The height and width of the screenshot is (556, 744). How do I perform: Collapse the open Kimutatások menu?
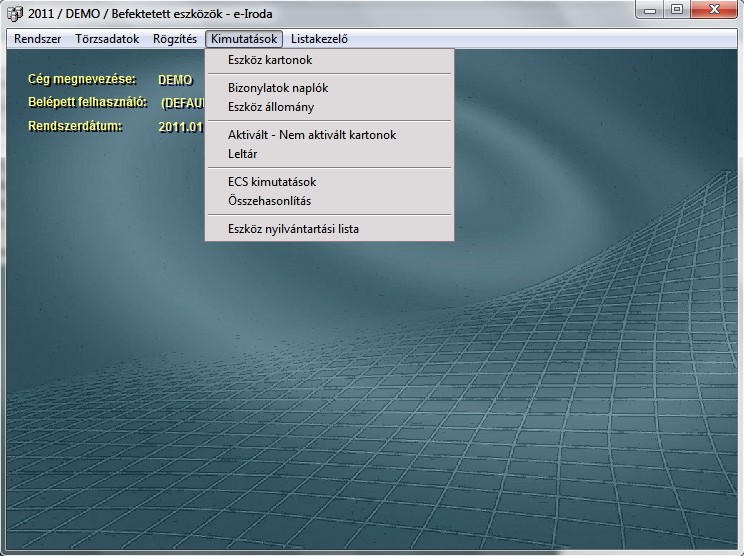pos(245,39)
